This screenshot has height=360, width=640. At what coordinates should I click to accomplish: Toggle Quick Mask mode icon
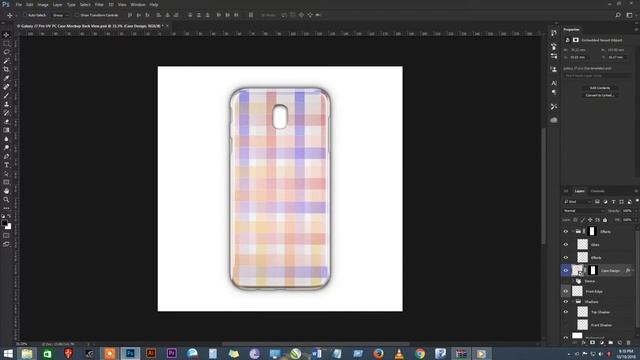(x=6, y=236)
